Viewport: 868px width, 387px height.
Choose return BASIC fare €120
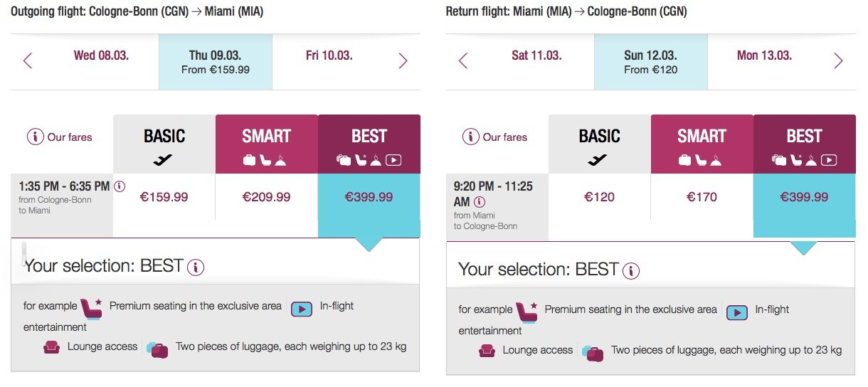coord(600,197)
